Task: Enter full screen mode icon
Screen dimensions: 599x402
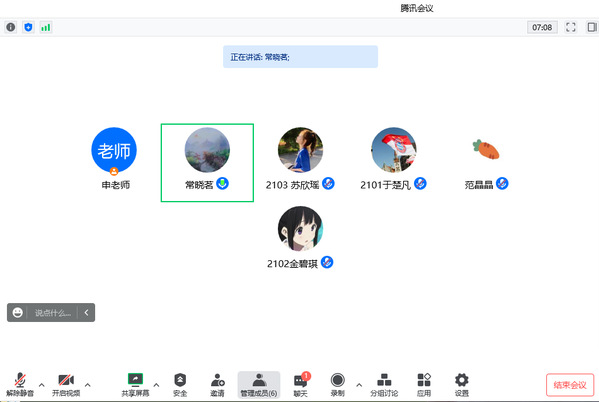Action: point(571,27)
